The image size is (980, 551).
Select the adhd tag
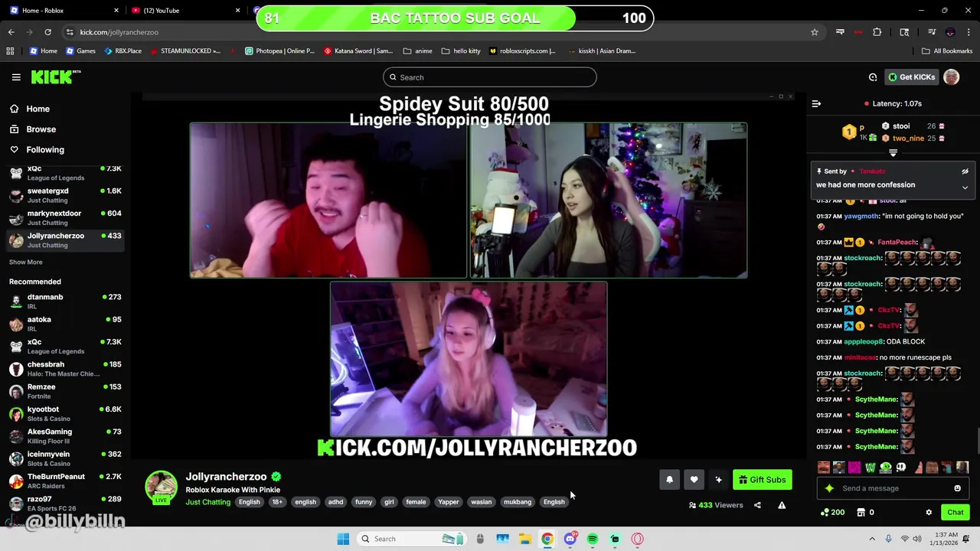pos(335,502)
